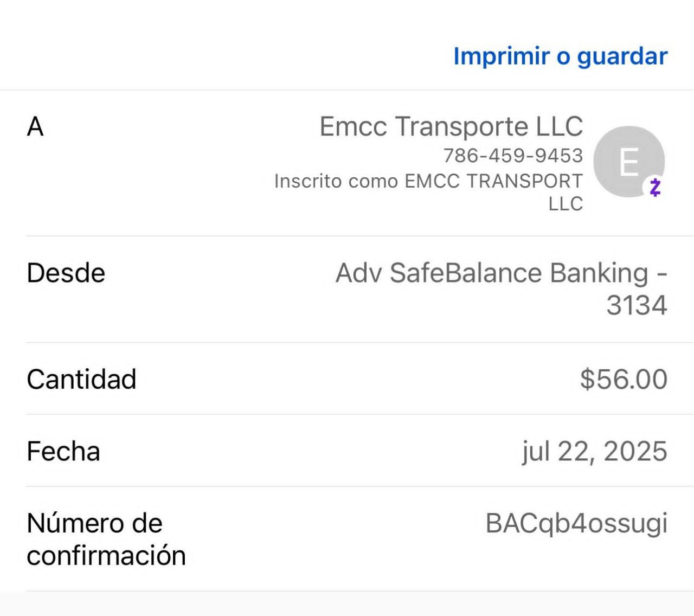This screenshot has width=694, height=616.
Task: Click the trailing LLC under Inscrito como
Action: tap(566, 204)
